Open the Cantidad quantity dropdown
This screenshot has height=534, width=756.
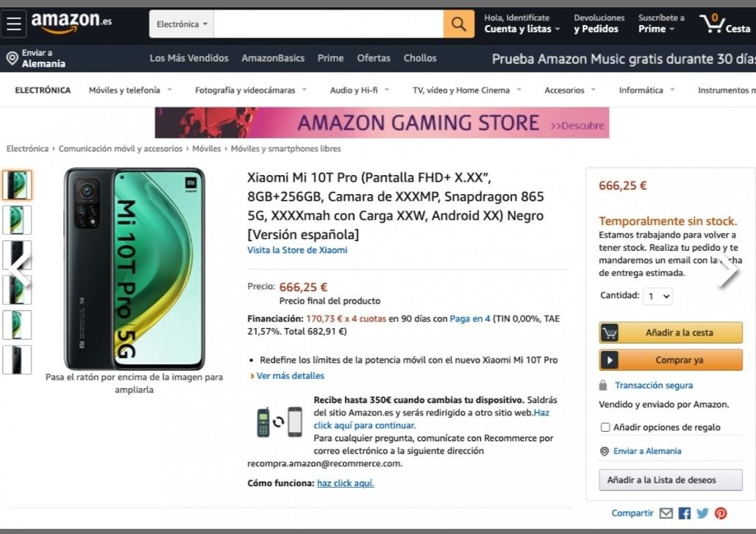pyautogui.click(x=657, y=296)
